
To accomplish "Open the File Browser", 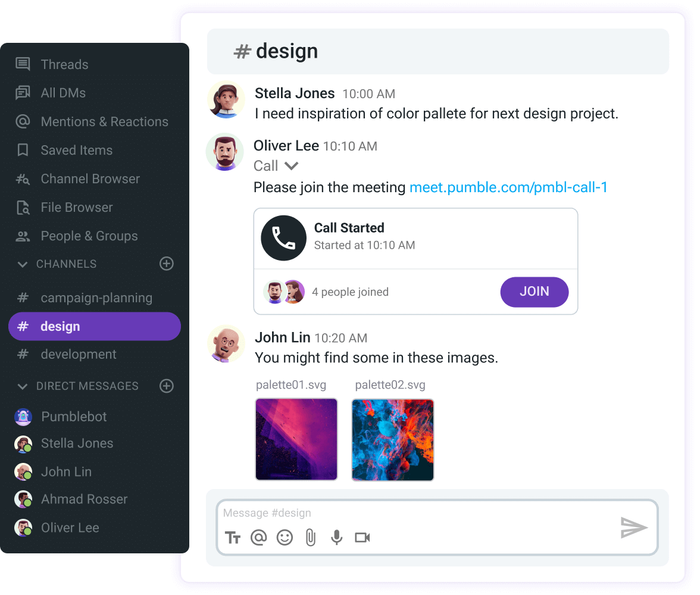I will click(76, 207).
